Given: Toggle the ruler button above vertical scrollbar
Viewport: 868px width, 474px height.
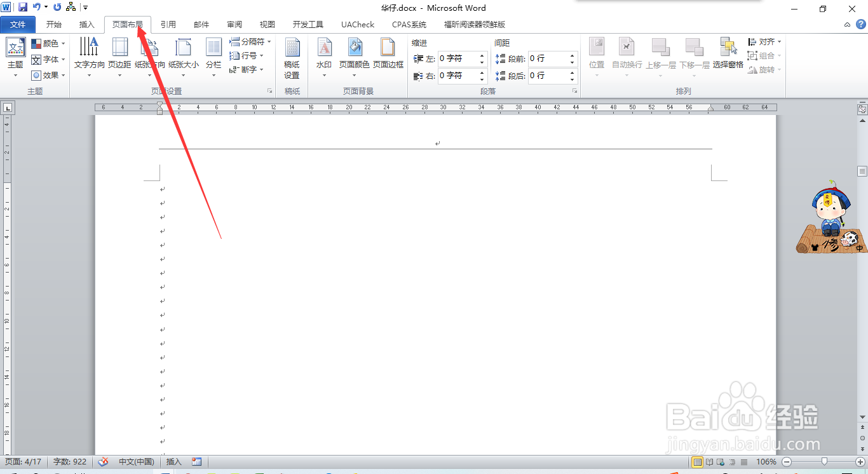Looking at the screenshot, I should 862,109.
